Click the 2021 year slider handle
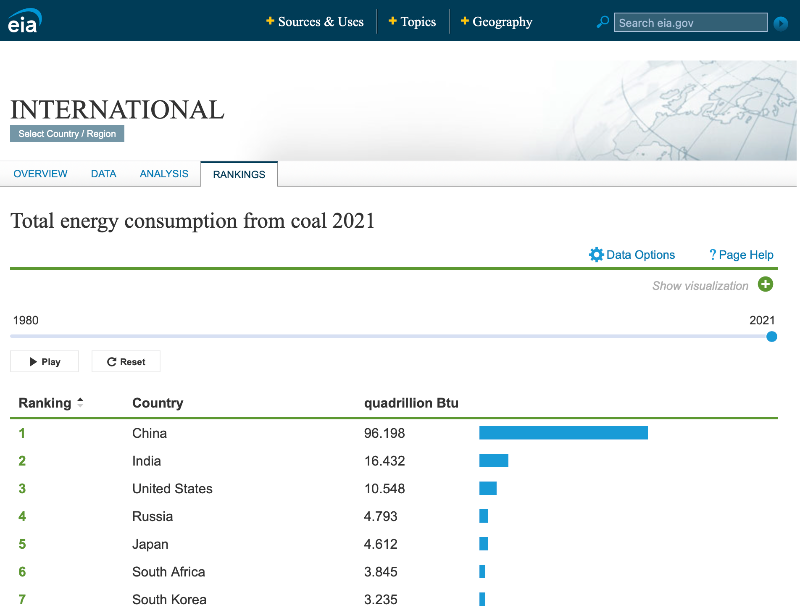Image resolution: width=800 pixels, height=612 pixels. pyautogui.click(x=772, y=337)
